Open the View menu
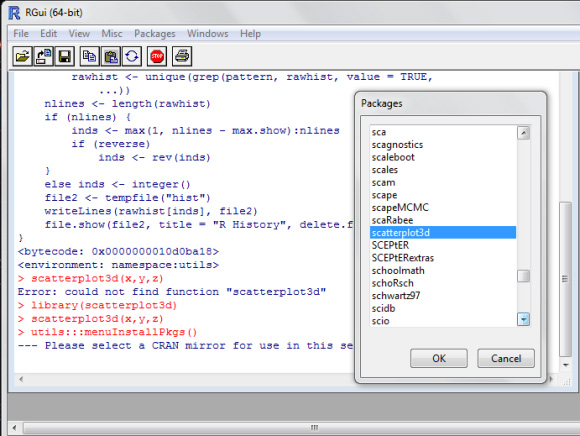The width and height of the screenshot is (580, 436). (x=79, y=34)
